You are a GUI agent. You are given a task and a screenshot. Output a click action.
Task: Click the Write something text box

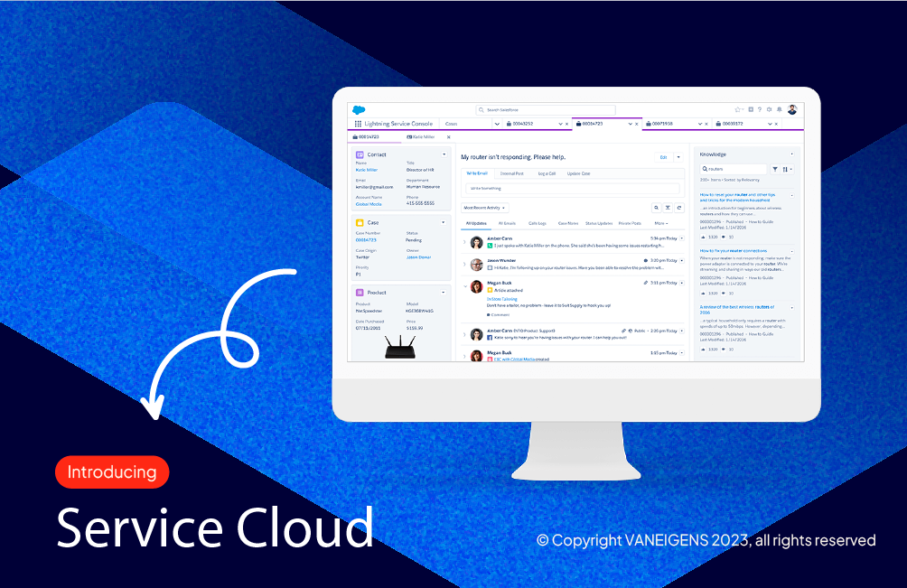click(573, 189)
